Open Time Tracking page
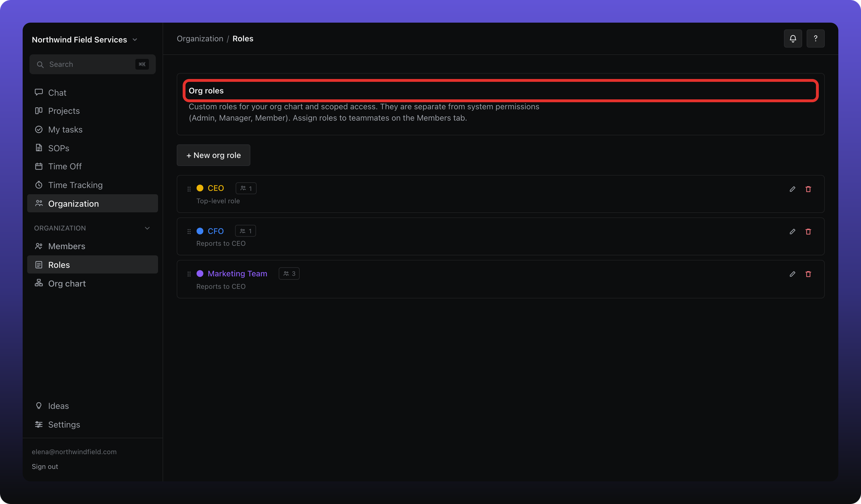 point(93,185)
